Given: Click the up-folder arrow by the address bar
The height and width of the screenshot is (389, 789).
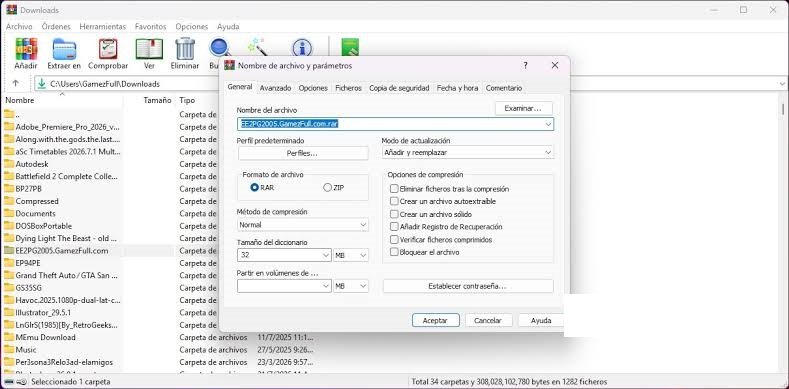Looking at the screenshot, I should click(x=16, y=84).
